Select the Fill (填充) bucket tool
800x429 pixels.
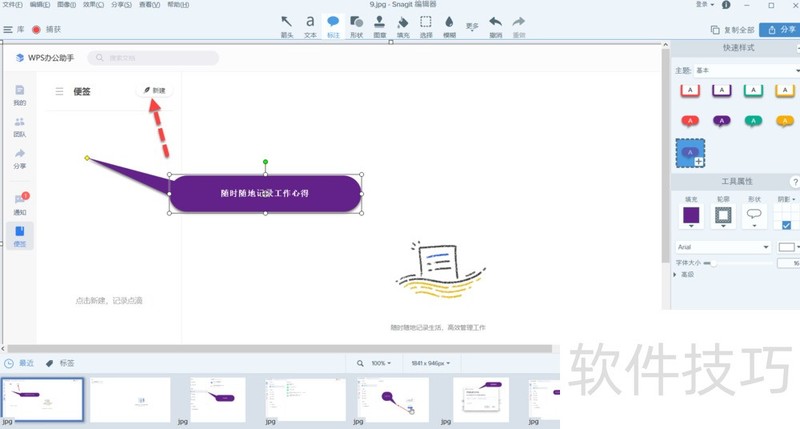pyautogui.click(x=403, y=24)
